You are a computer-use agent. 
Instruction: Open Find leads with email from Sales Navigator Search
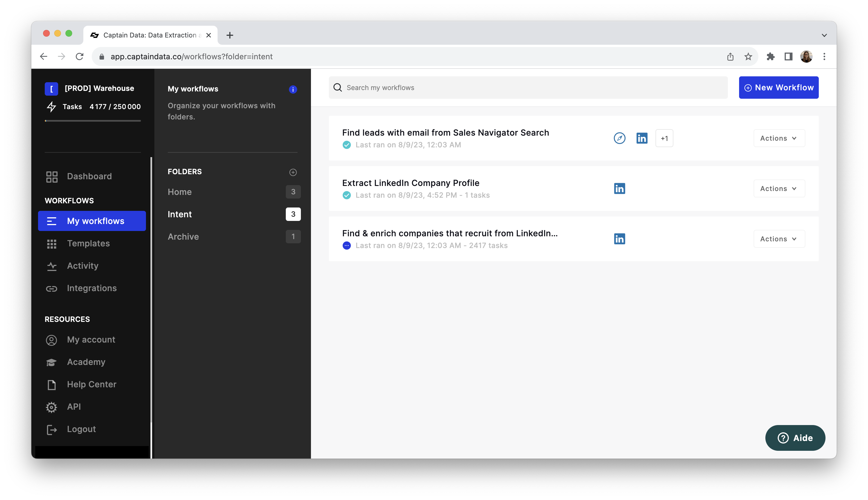coord(445,133)
